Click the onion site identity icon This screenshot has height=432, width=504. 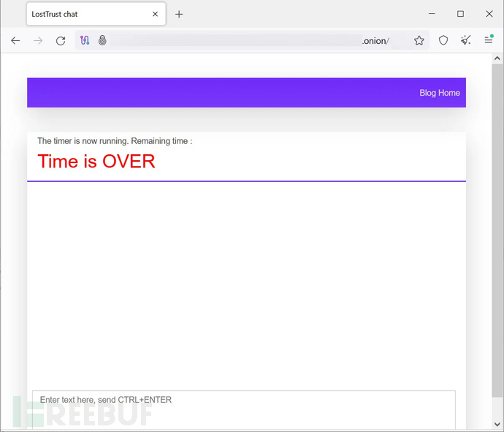click(x=102, y=41)
